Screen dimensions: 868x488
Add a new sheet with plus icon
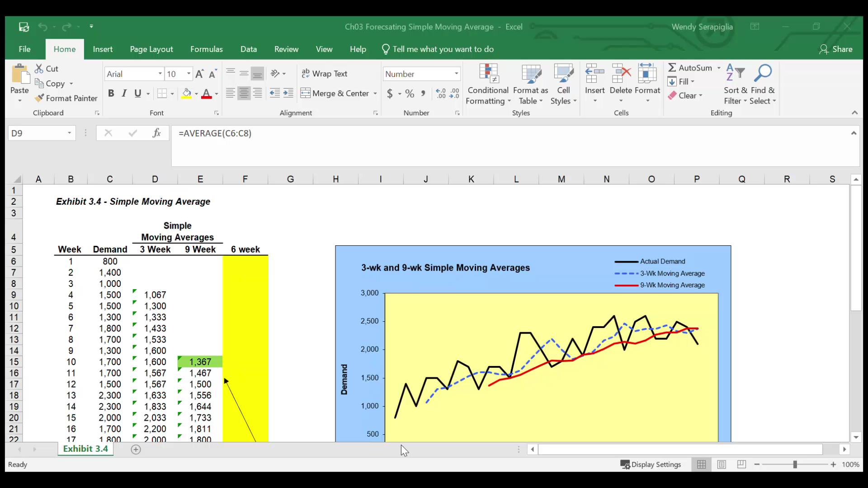(136, 449)
